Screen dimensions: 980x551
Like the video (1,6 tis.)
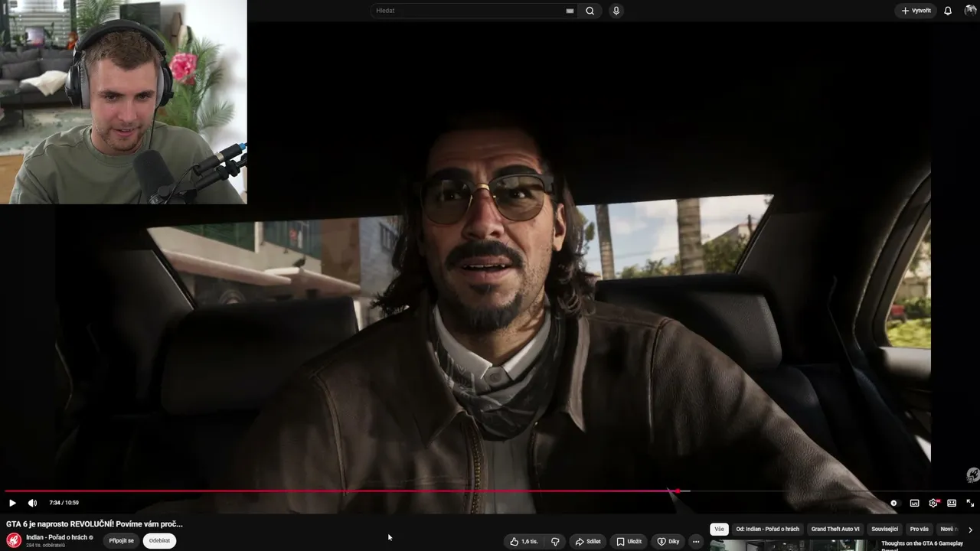click(524, 541)
